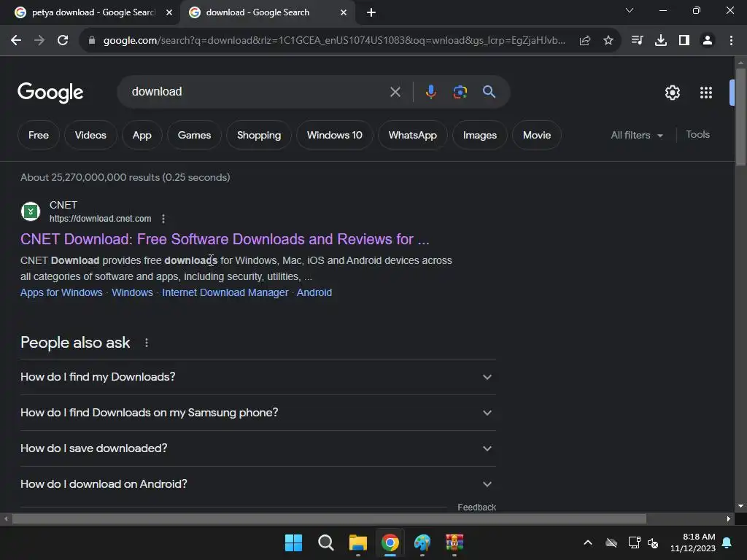
Task: Open the Android sitelink
Action: 314,292
